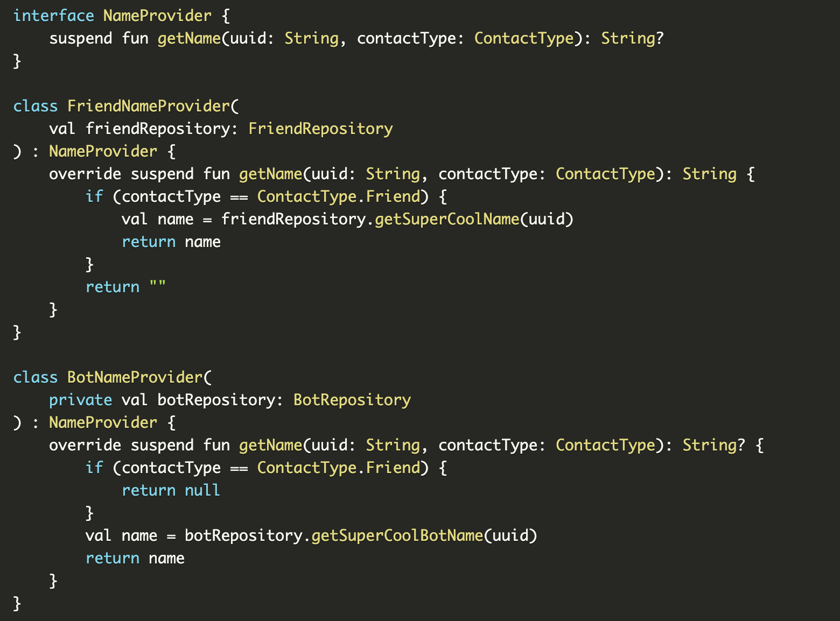Click the ContactType parameter type on line two
The image size is (840, 621).
pyautogui.click(x=523, y=38)
